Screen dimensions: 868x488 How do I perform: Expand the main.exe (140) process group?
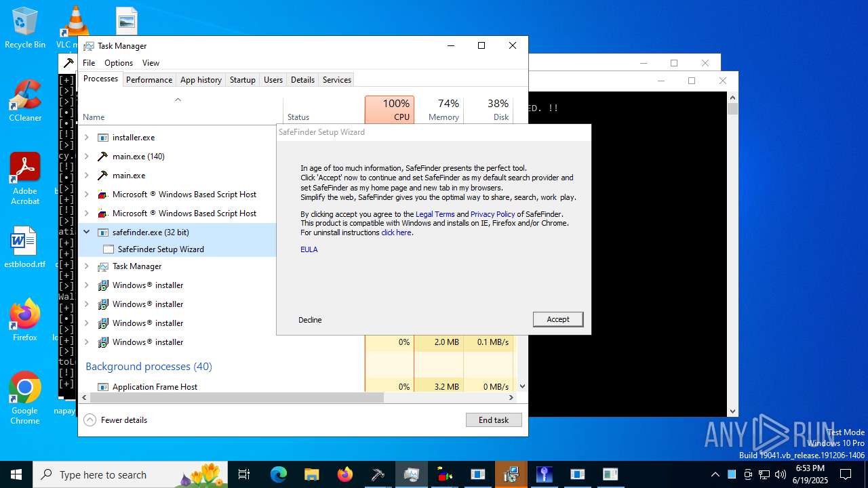(86, 157)
